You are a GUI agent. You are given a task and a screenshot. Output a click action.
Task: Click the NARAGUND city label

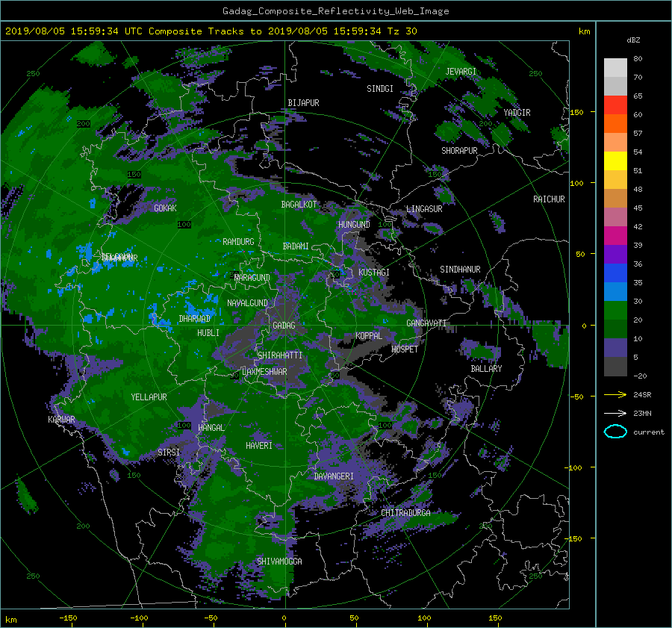click(252, 278)
